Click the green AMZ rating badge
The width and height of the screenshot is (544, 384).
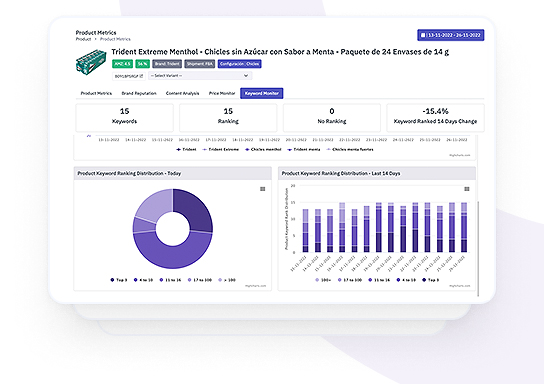click(x=122, y=64)
